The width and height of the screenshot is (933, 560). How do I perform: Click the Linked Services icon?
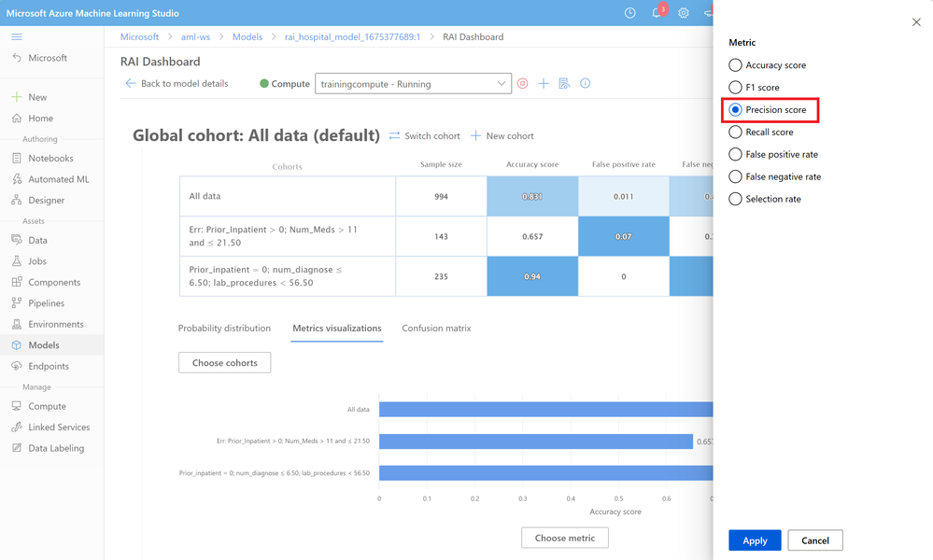click(17, 427)
